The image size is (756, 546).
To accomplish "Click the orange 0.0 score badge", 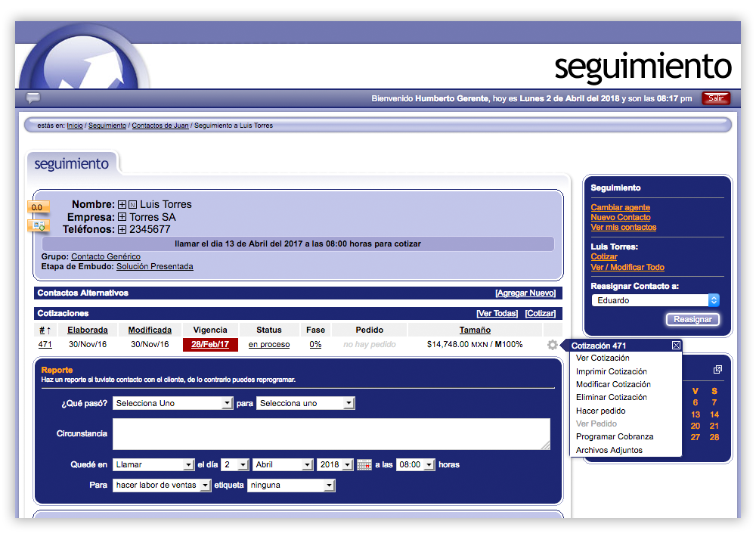I will coord(37,207).
